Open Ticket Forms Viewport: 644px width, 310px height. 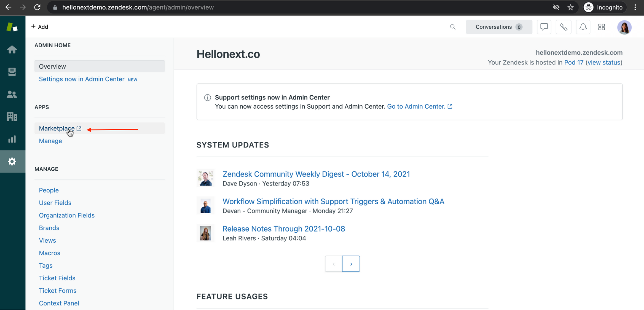[58, 291]
